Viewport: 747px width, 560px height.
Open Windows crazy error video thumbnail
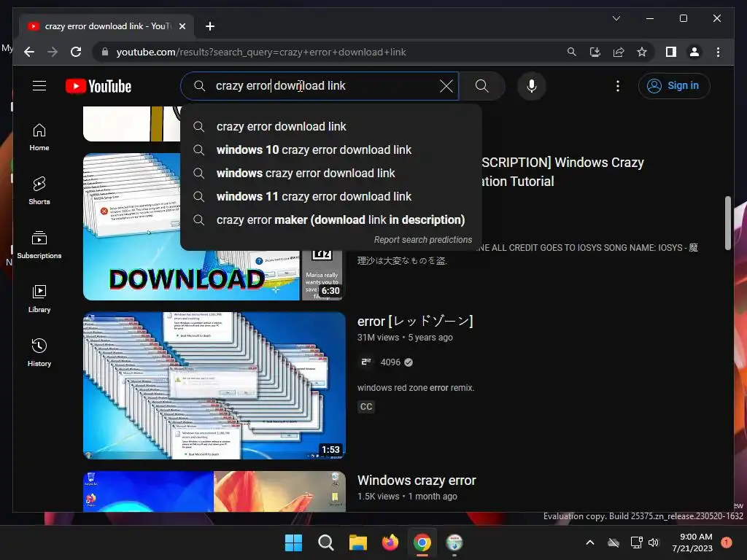(x=214, y=492)
